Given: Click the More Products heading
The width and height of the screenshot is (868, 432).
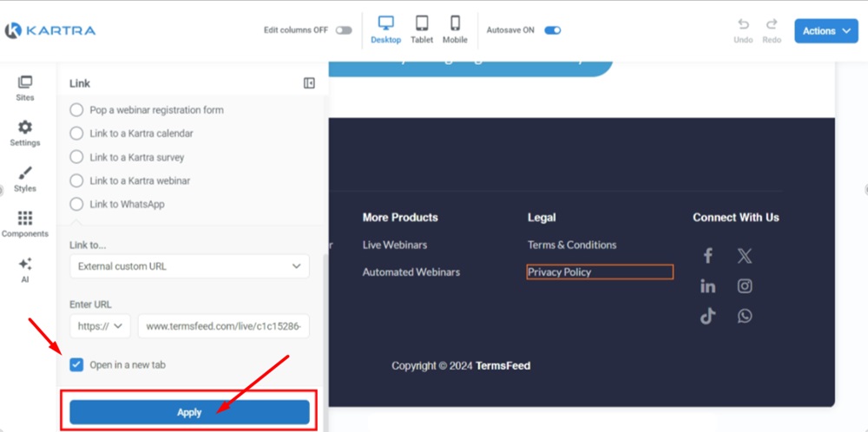Looking at the screenshot, I should (x=400, y=218).
